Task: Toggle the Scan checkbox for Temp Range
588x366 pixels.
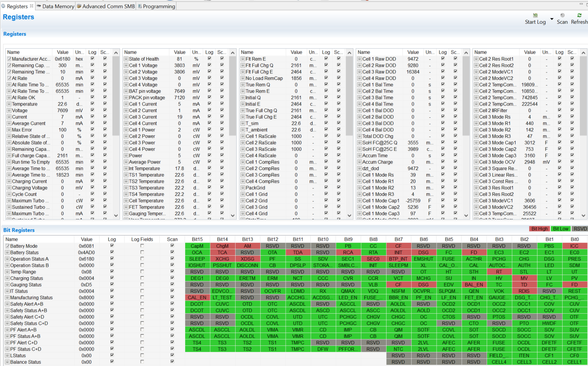Action: 172,272
